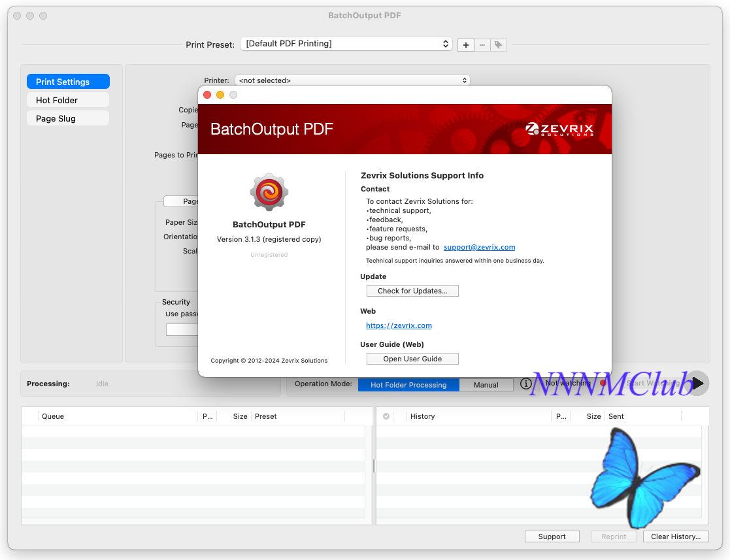
Task: Click Open User Guide button
Action: (x=412, y=359)
